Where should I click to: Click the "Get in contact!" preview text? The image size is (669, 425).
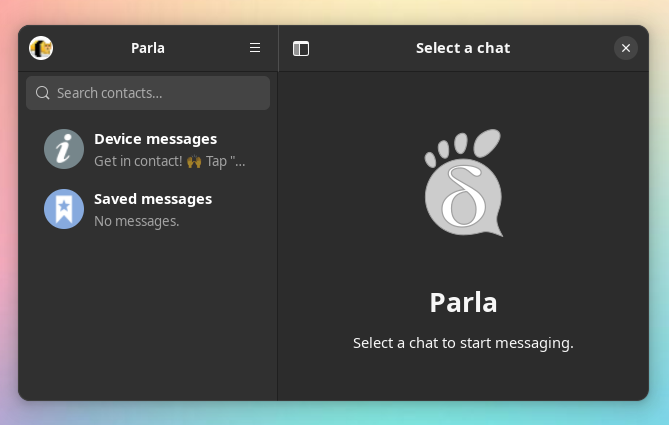[169, 161]
